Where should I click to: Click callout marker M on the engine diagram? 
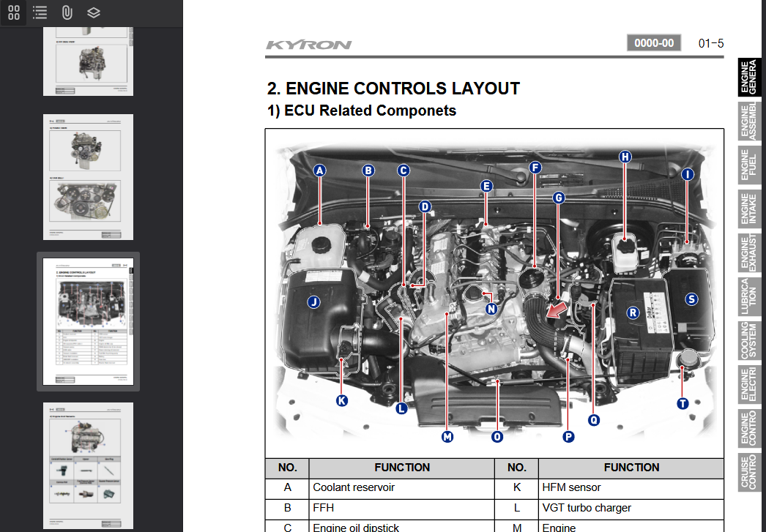click(447, 437)
